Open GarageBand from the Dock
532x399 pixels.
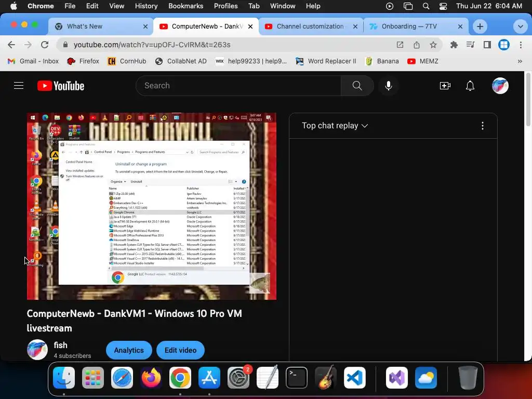click(x=326, y=378)
